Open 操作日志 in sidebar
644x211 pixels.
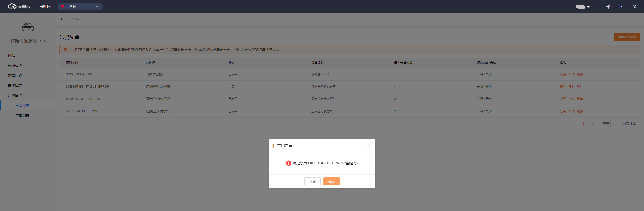point(15,85)
